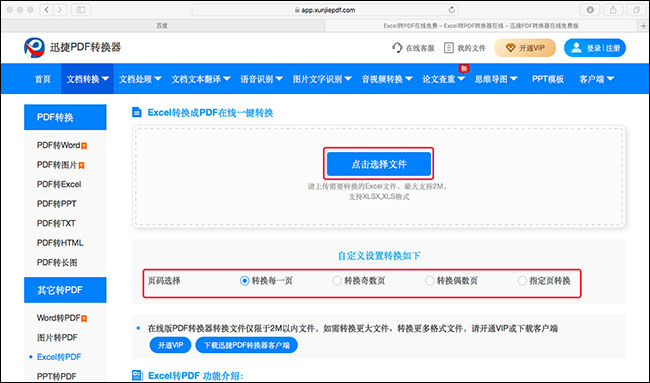
Task: Open the PDF转HTML sidebar link
Action: (x=60, y=242)
